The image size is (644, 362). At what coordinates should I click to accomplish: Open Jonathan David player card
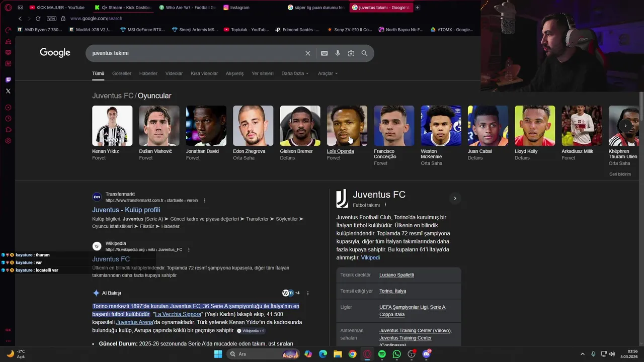coord(206,133)
